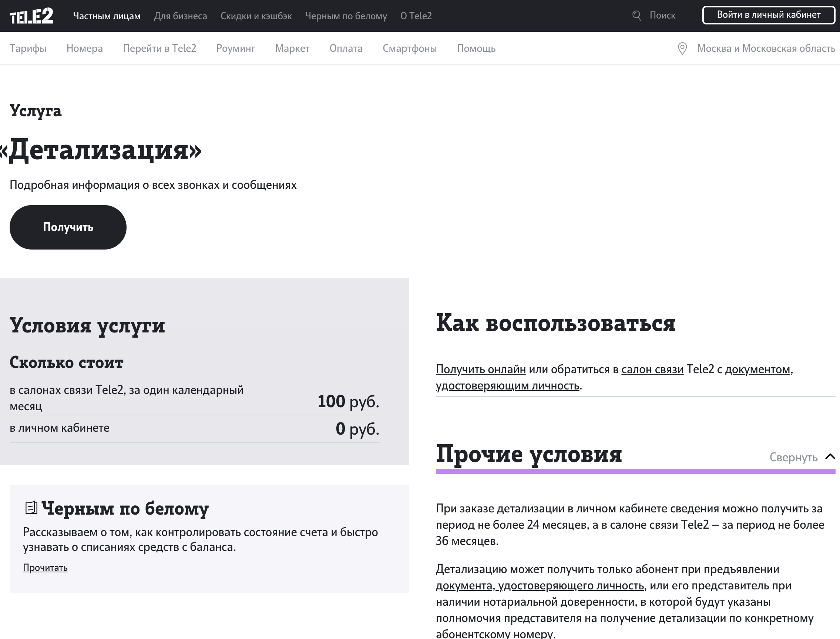Click the document icon near Черным по белому

click(31, 508)
